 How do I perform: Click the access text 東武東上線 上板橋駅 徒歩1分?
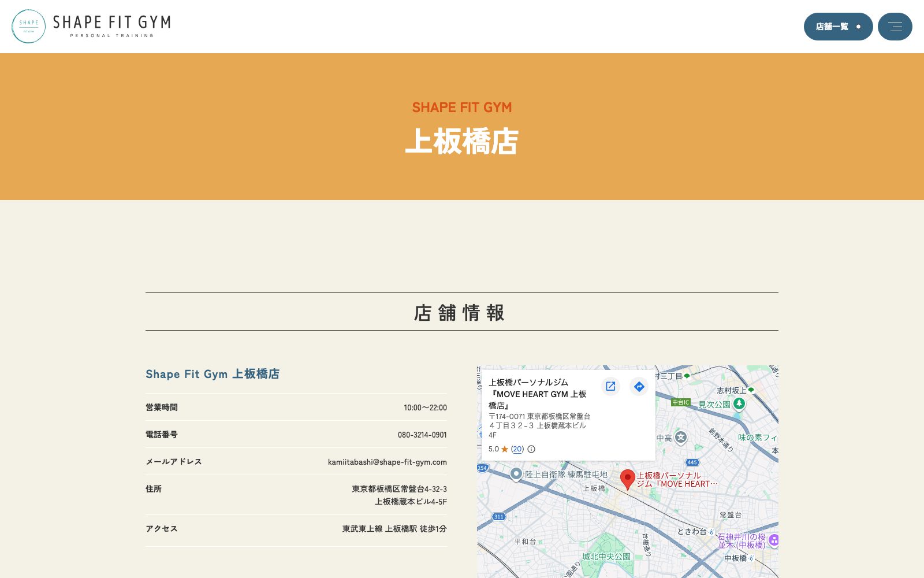(394, 529)
